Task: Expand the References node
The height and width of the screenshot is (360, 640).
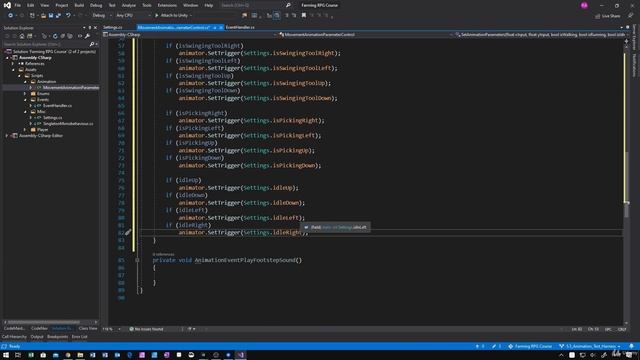Action: pos(13,64)
